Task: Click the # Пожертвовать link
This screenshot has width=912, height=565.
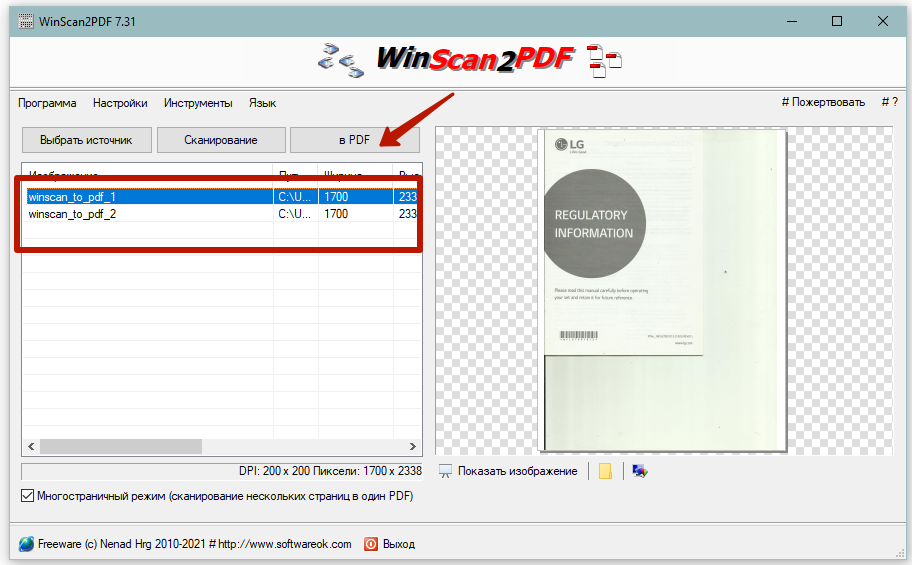Action: pyautogui.click(x=823, y=103)
